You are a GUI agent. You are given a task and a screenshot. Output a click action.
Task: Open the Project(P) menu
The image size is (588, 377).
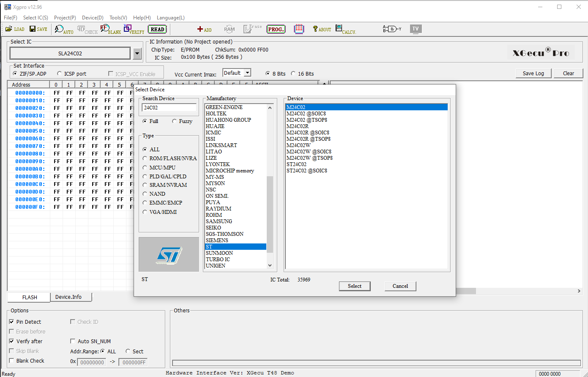click(65, 18)
